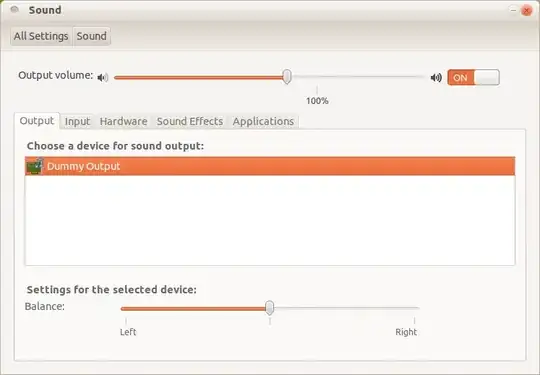Go to the Sound Effects tab

190,122
